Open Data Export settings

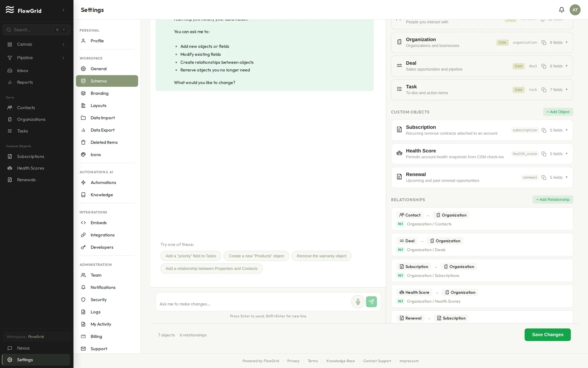click(107, 130)
